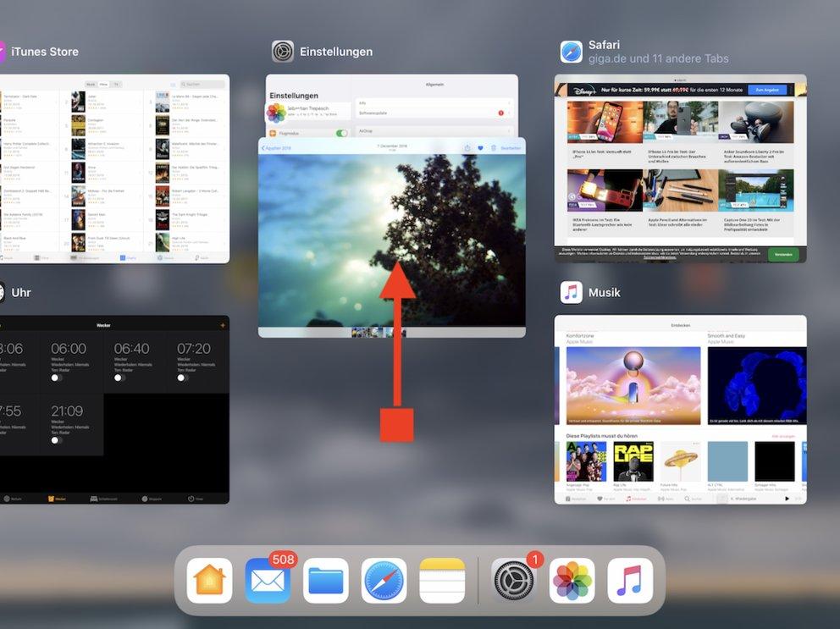Open the Future Hits playlist cover
840x629 pixels.
pyautogui.click(x=680, y=461)
